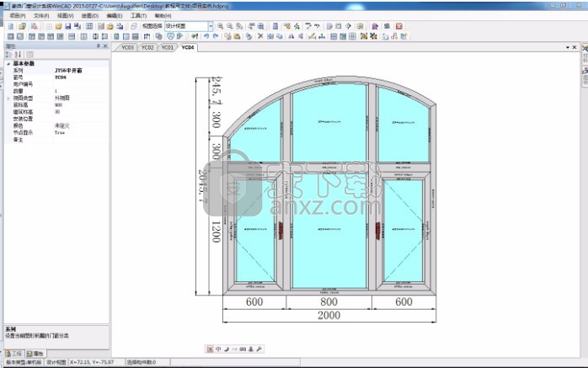Click the color property value field

[x=81, y=126]
